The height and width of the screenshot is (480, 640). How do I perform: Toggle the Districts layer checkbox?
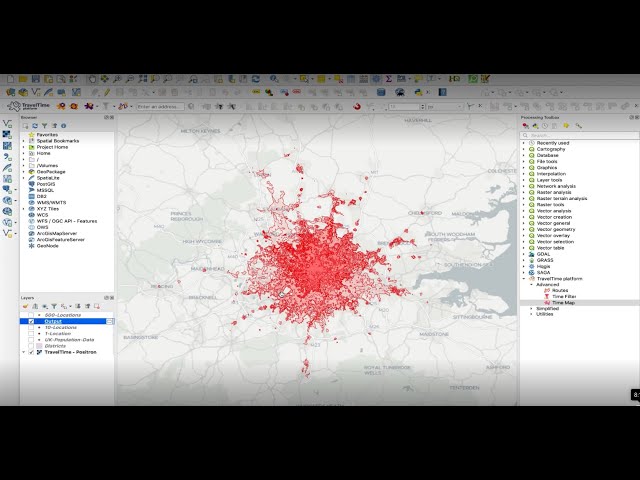pyautogui.click(x=31, y=346)
